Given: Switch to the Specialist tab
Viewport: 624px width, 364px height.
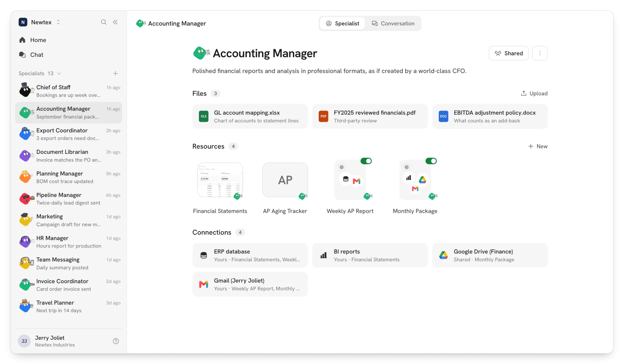Looking at the screenshot, I should point(342,23).
